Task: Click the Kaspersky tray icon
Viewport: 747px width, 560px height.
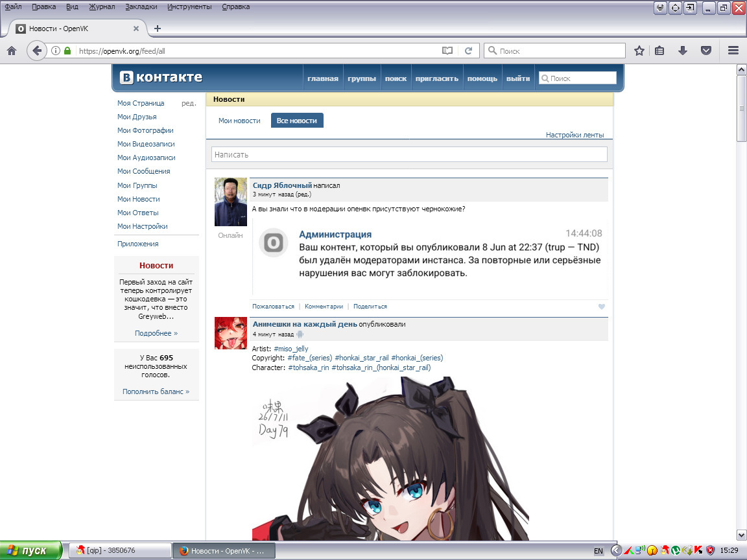Action: point(699,551)
